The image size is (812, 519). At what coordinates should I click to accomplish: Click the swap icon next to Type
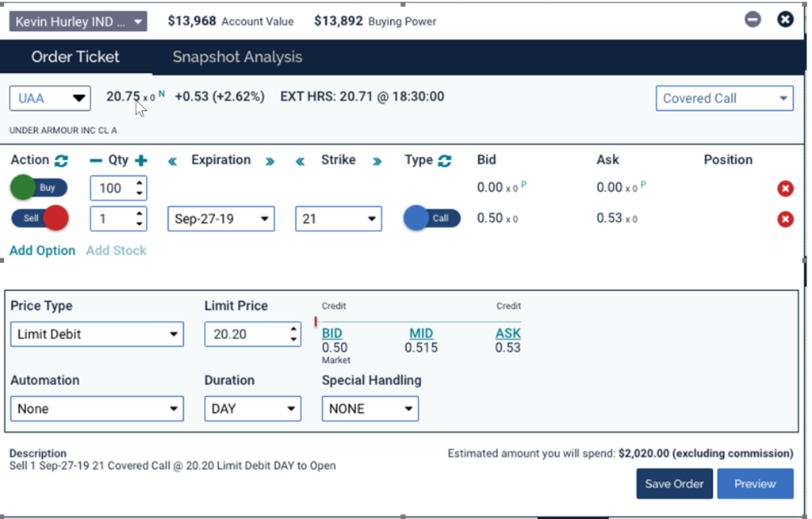coord(445,161)
